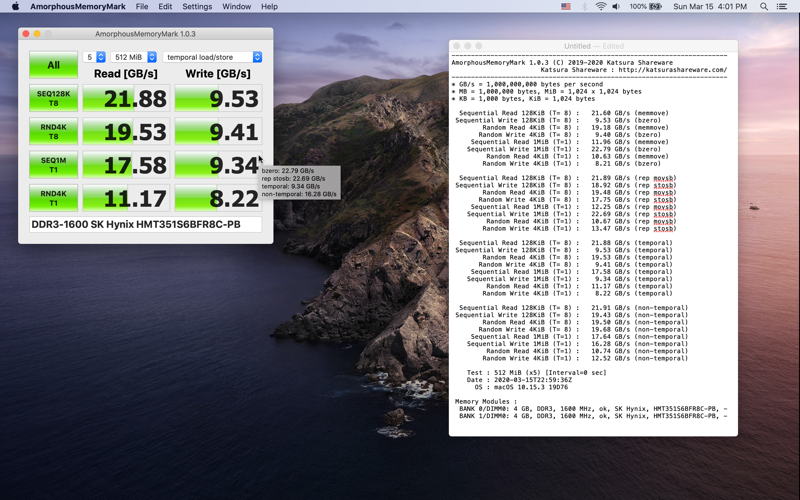Screen dimensions: 800x500
Task: Run the RND4K T8 benchmark
Action: point(53,131)
